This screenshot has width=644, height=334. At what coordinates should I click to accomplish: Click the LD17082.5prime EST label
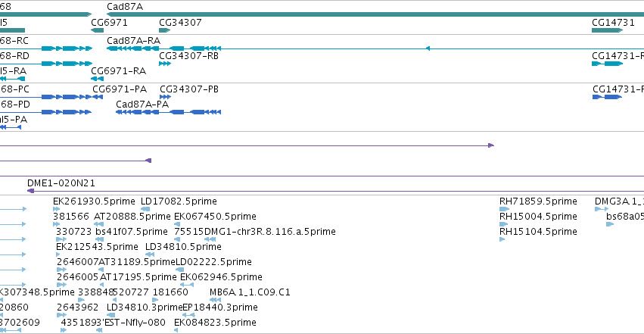pyautogui.click(x=179, y=201)
